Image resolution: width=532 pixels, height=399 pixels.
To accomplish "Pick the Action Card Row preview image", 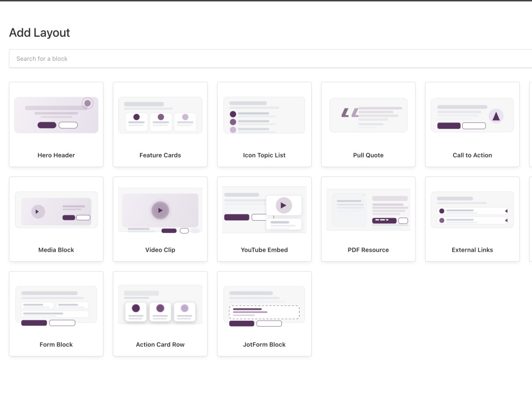I will 160,304.
